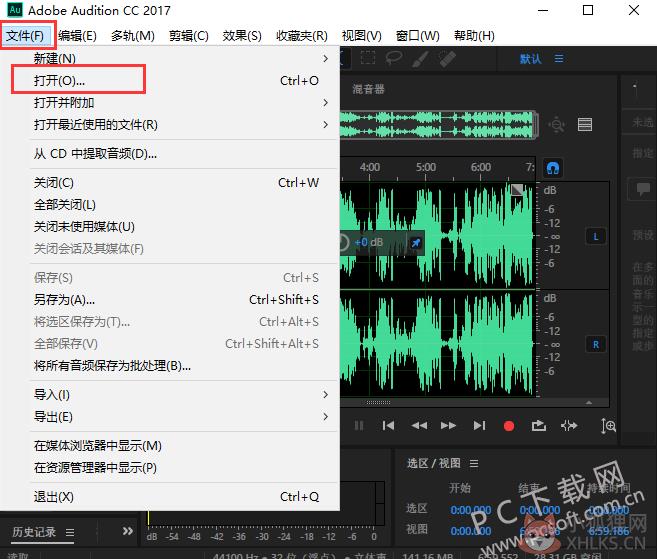Open the 视图(V) menu
This screenshot has height=559, width=657.
[x=362, y=36]
